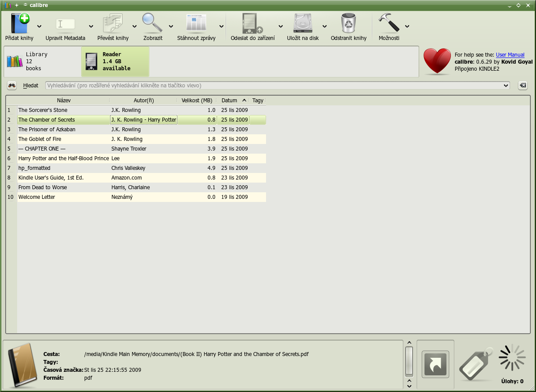Click date 19 lis 2009 cell
Screen dimensions: 536x392
(x=234, y=197)
